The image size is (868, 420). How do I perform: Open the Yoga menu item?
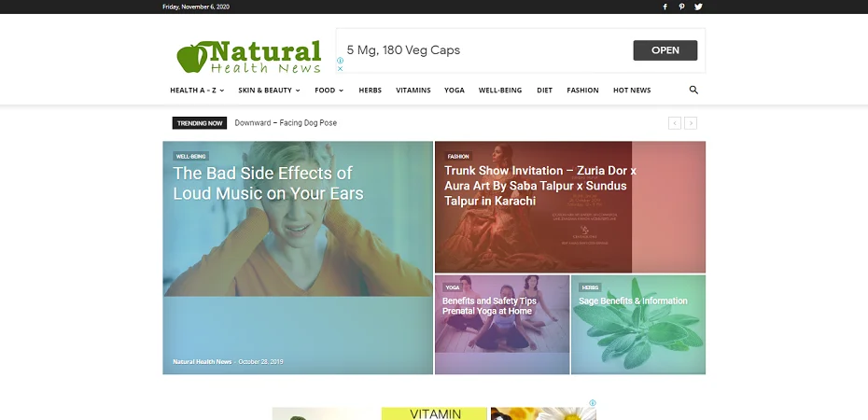454,91
